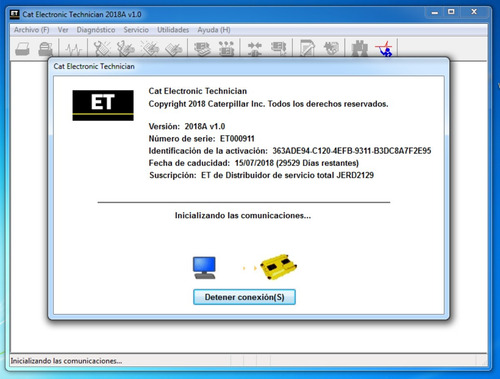This screenshot has height=379, width=500.
Task: Open the Diagnóstico menu
Action: point(96,30)
